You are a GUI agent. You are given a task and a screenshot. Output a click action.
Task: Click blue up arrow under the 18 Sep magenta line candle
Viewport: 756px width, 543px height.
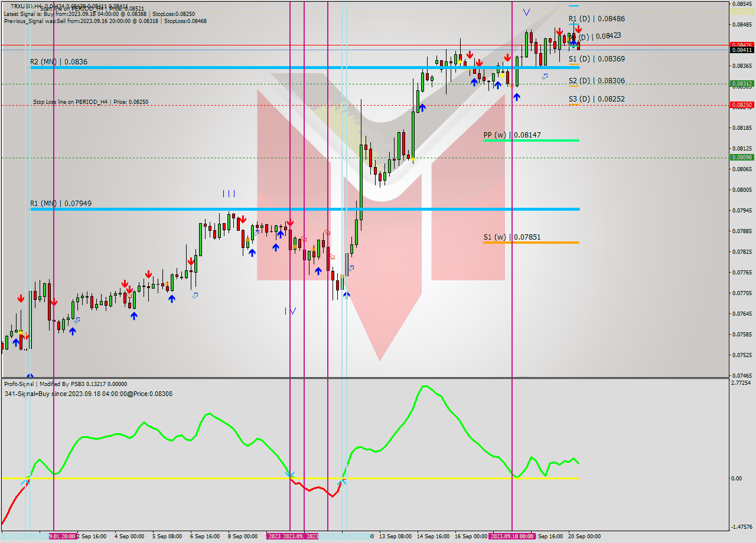pyautogui.click(x=517, y=96)
